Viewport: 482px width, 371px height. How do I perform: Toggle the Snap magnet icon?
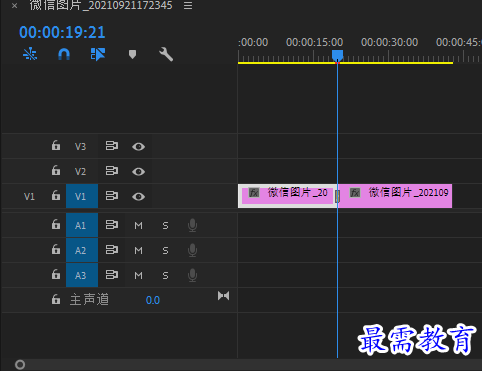64,54
